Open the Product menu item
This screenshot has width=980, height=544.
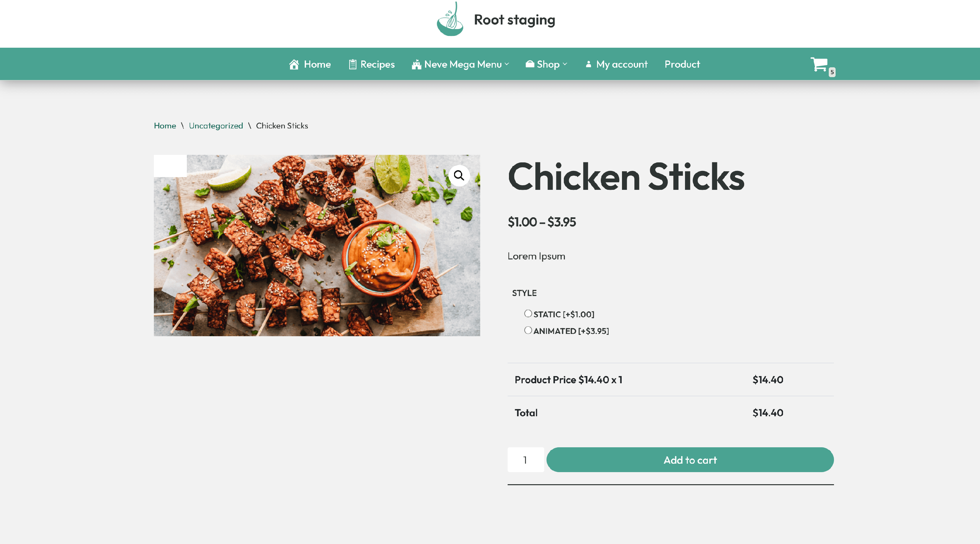[682, 64]
